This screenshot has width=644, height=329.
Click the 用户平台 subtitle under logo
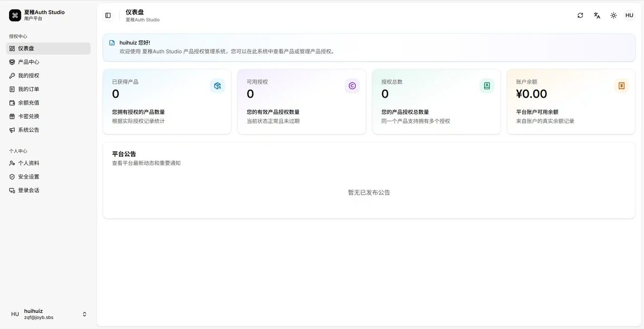[33, 19]
